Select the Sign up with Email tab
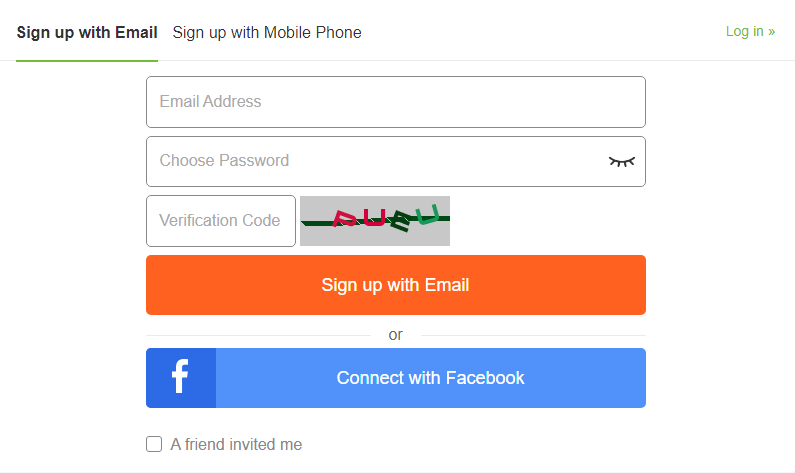This screenshot has width=795, height=473. click(x=87, y=32)
